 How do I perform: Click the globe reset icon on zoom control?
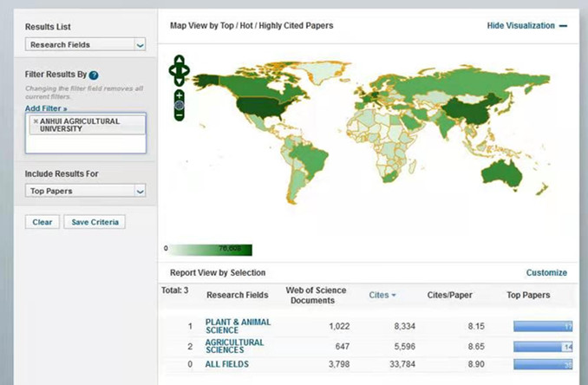coord(179,104)
